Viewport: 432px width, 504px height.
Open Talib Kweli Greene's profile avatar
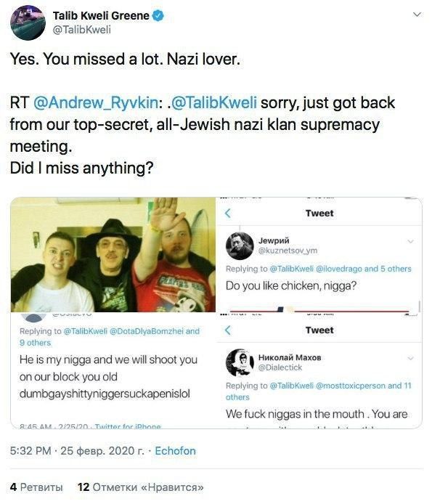click(x=28, y=23)
